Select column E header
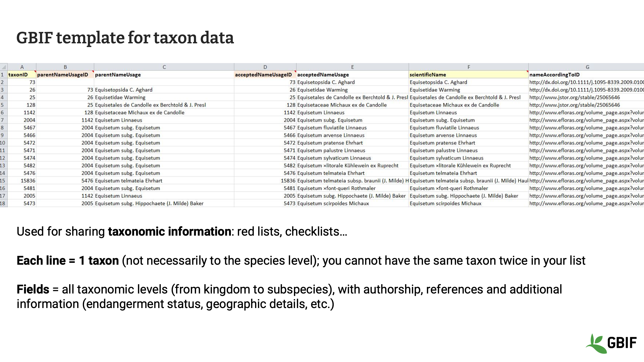The image size is (644, 362). 352,67
